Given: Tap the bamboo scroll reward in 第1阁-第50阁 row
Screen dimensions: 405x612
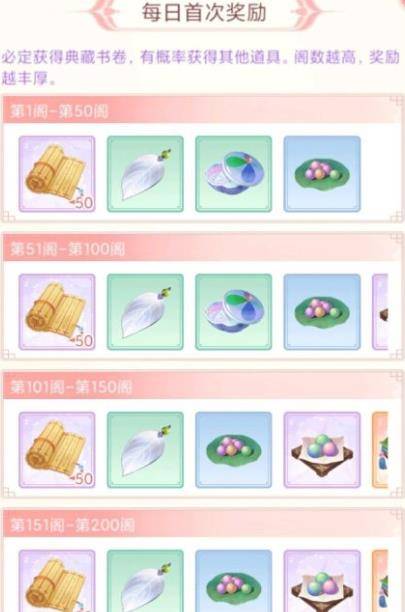Looking at the screenshot, I should click(57, 174).
